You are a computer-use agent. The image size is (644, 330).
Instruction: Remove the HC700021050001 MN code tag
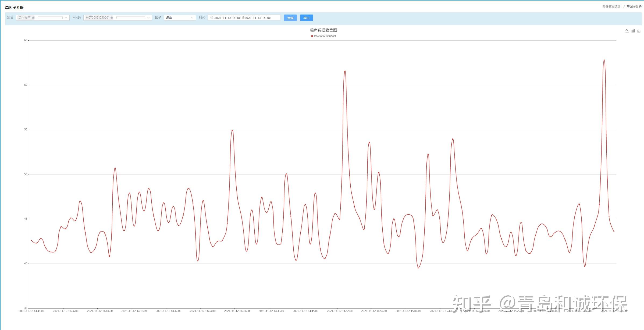pyautogui.click(x=112, y=18)
